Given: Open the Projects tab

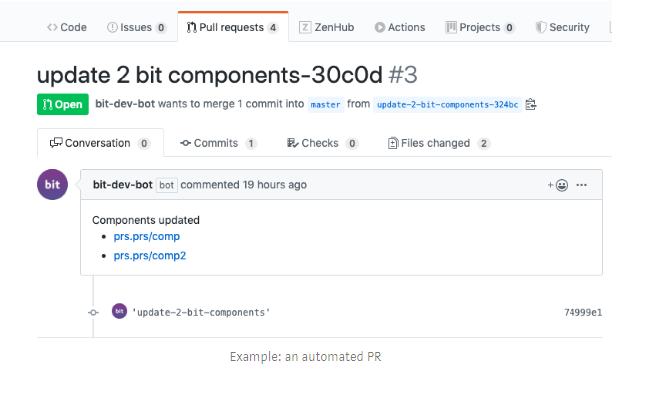Looking at the screenshot, I should [x=480, y=28].
